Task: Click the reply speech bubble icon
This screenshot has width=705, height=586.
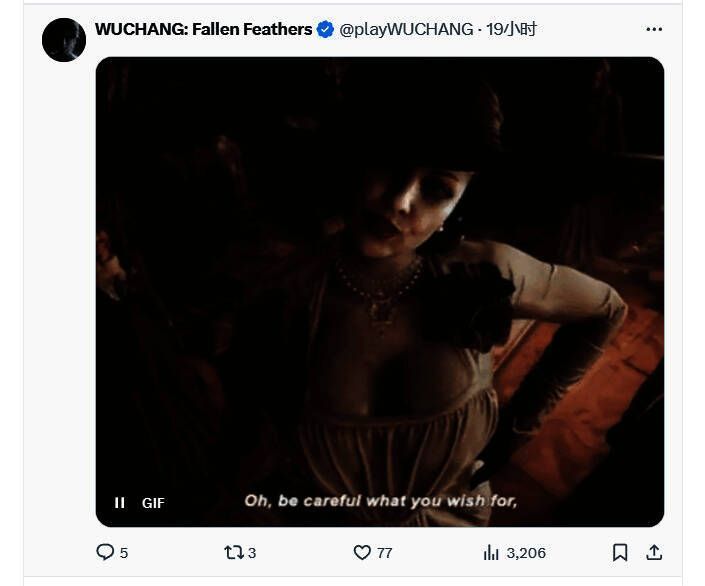Action: click(105, 552)
